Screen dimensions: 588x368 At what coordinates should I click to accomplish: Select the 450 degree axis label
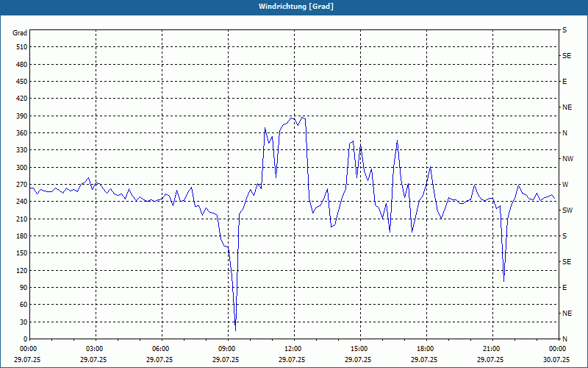click(21, 82)
